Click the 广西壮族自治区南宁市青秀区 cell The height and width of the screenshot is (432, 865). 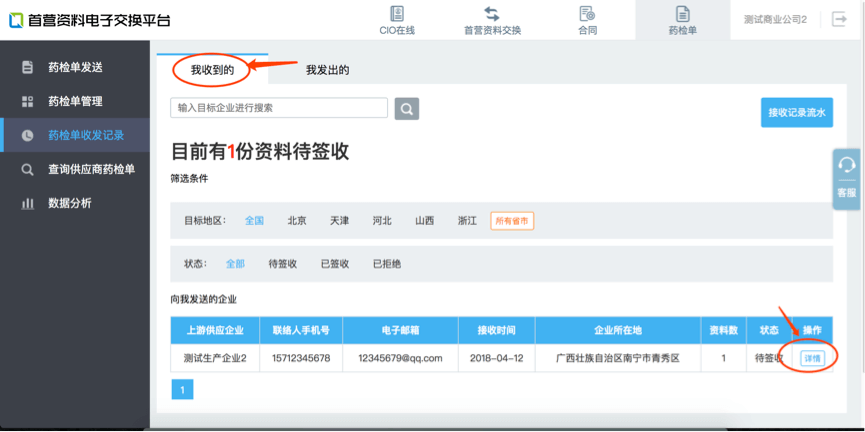tap(618, 358)
